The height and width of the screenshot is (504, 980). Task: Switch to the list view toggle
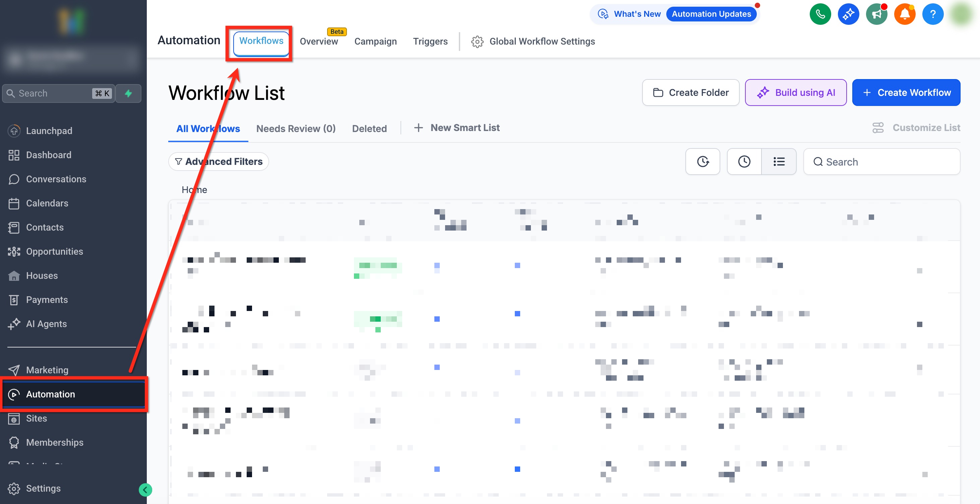(778, 162)
